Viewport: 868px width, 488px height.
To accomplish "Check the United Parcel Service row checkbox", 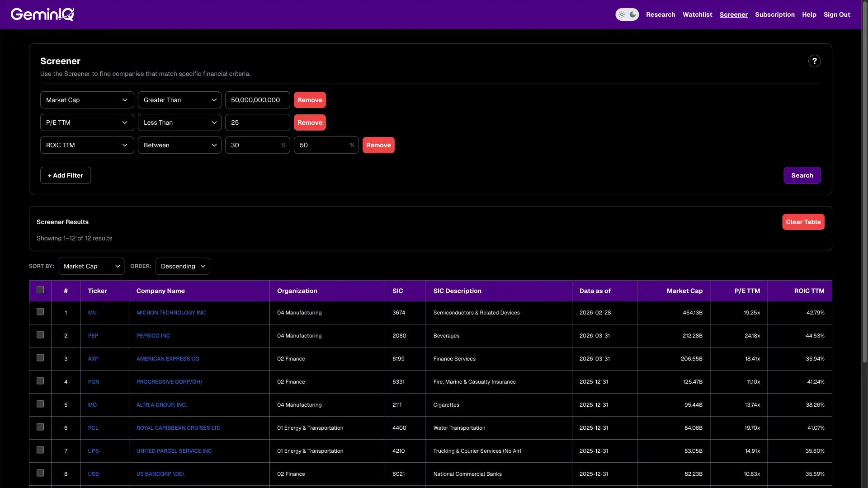I will coord(40,450).
